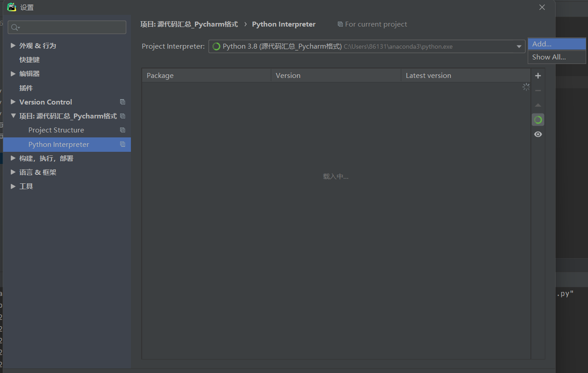Expand the 语言 & 框架 section
Viewport: 588px width, 373px height.
tap(13, 172)
